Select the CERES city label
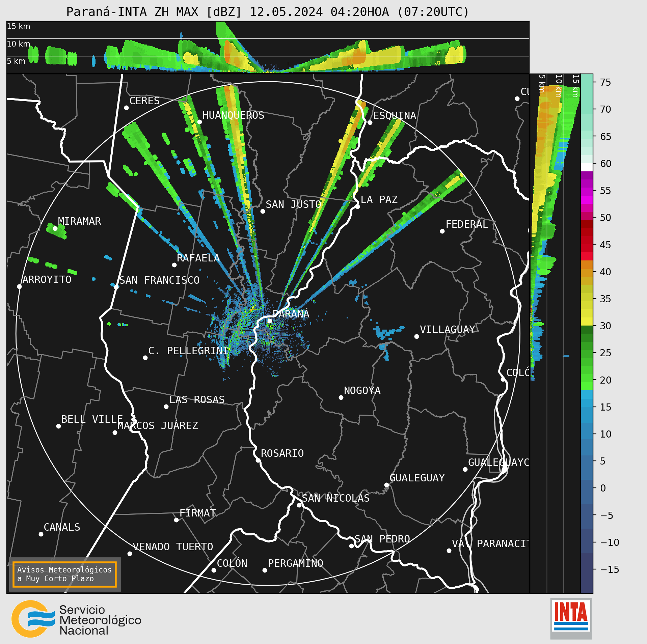 tap(144, 101)
